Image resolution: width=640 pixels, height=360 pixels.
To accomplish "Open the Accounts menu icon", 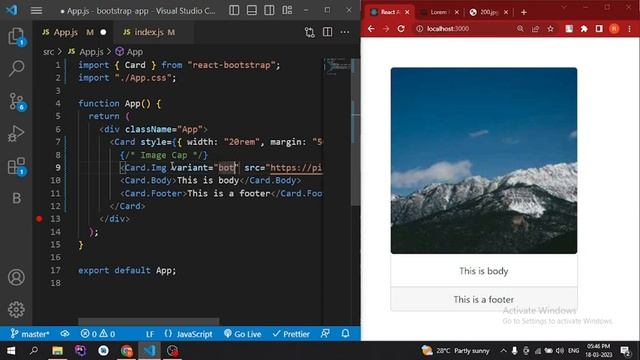I will click(16, 277).
